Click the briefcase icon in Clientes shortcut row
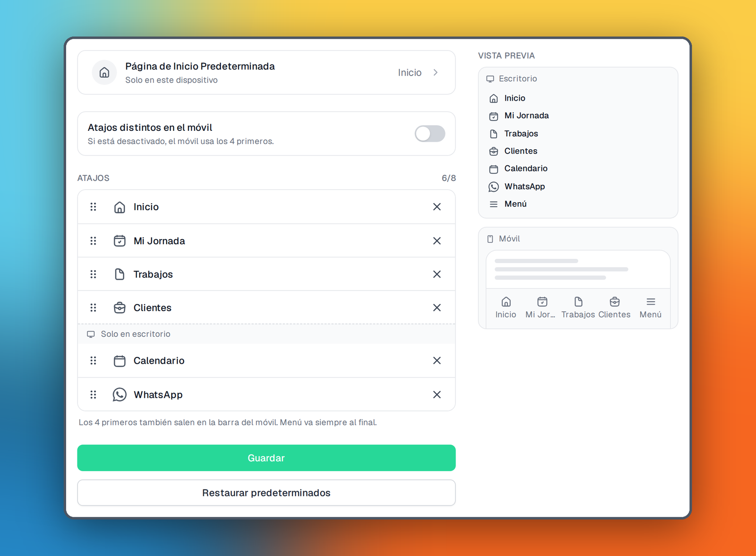This screenshot has width=756, height=556. click(x=120, y=308)
